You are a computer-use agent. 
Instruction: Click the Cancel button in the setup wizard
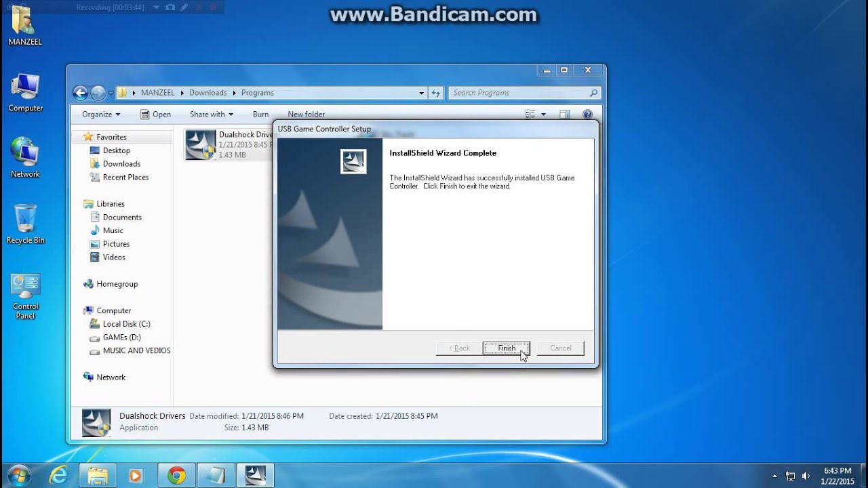coord(560,348)
